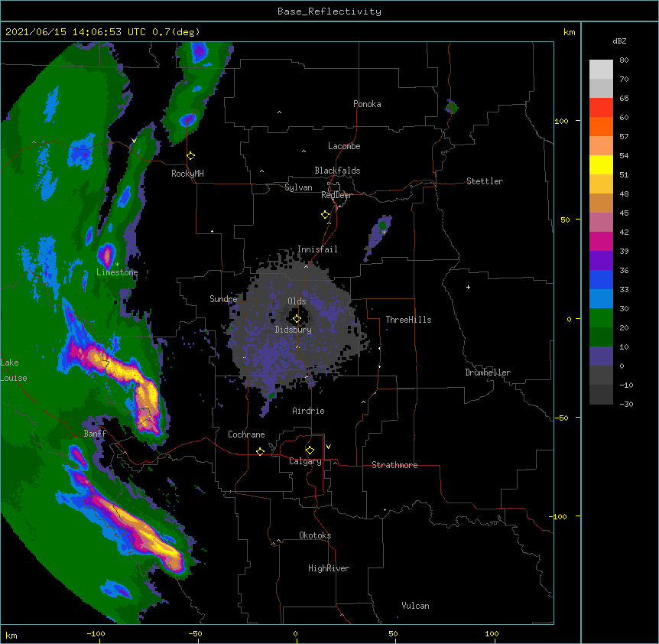Viewport: 659px width, 644px height.
Task: Click the -30 value in dBZ legend
Action: [x=626, y=404]
